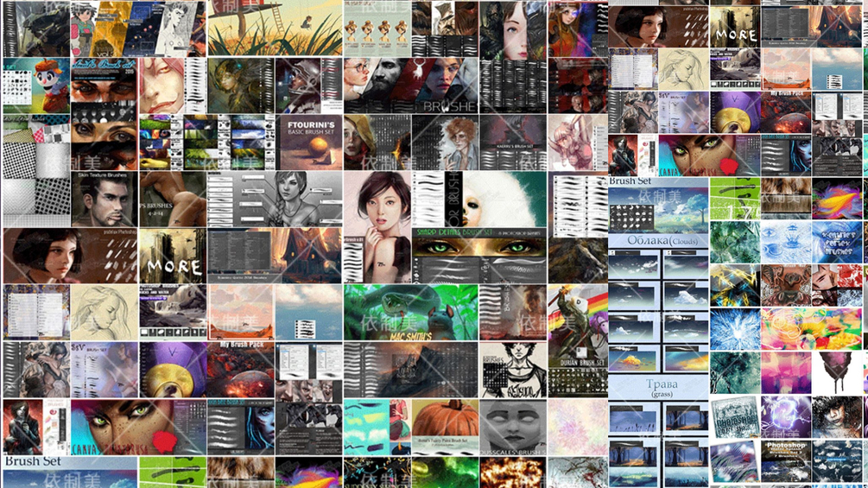
Task: Click the Mac Smith's snake and dog thumbnail
Action: [x=411, y=313]
